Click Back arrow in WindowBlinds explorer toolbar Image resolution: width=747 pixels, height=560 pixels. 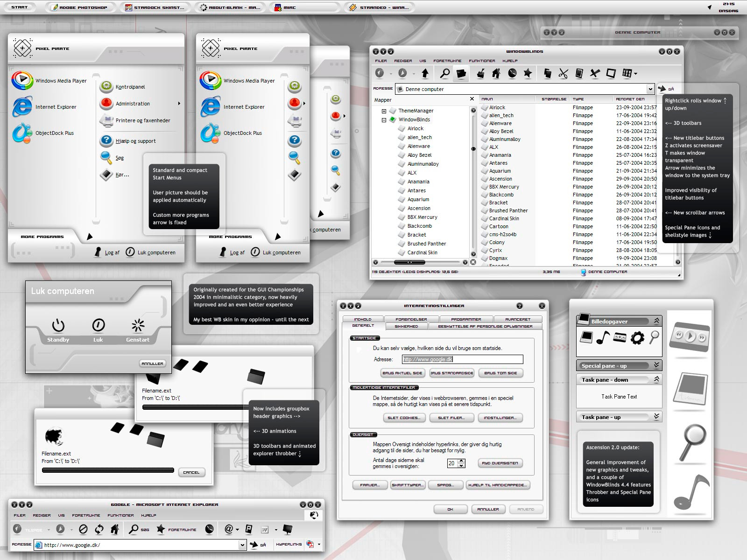click(380, 73)
